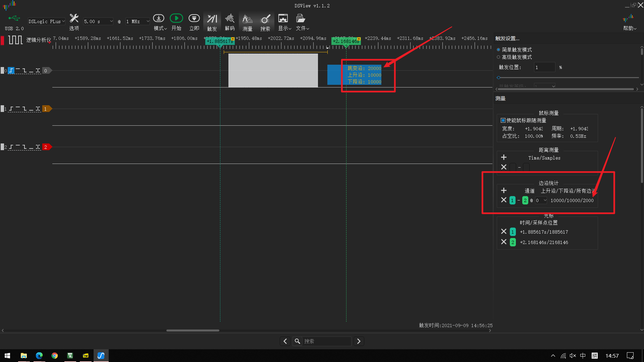The width and height of the screenshot is (644, 362).
Task: Open the Search (搜索) toolbar icon
Action: [265, 19]
